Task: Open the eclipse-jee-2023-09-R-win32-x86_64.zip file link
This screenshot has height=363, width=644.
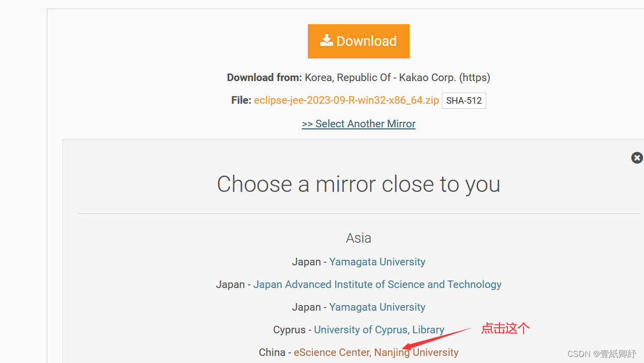Action: pos(346,100)
